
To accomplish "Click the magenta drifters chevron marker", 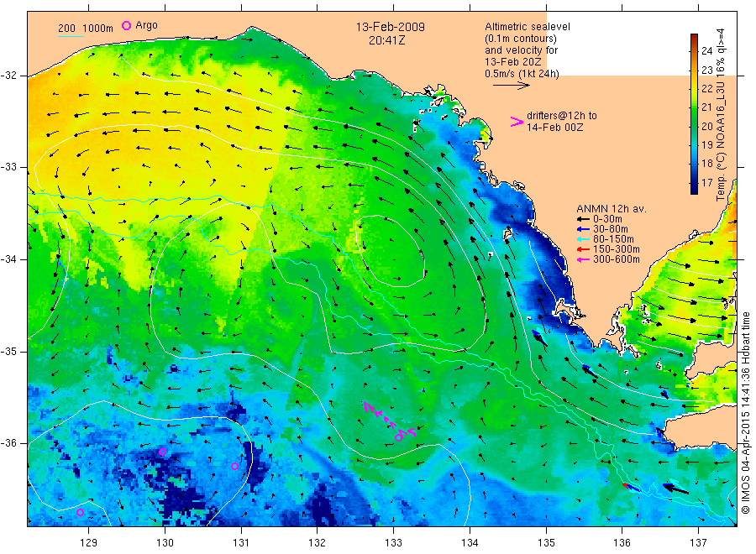I will (517, 122).
